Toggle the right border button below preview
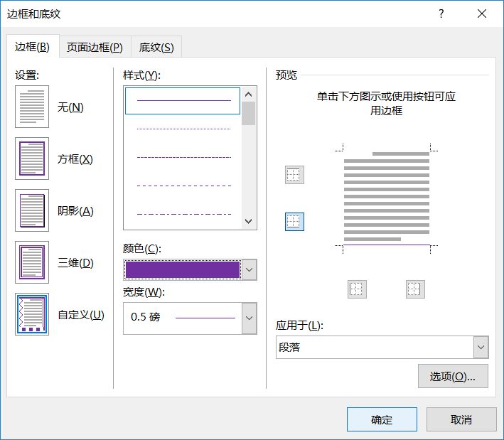504x440 pixels. pos(415,289)
